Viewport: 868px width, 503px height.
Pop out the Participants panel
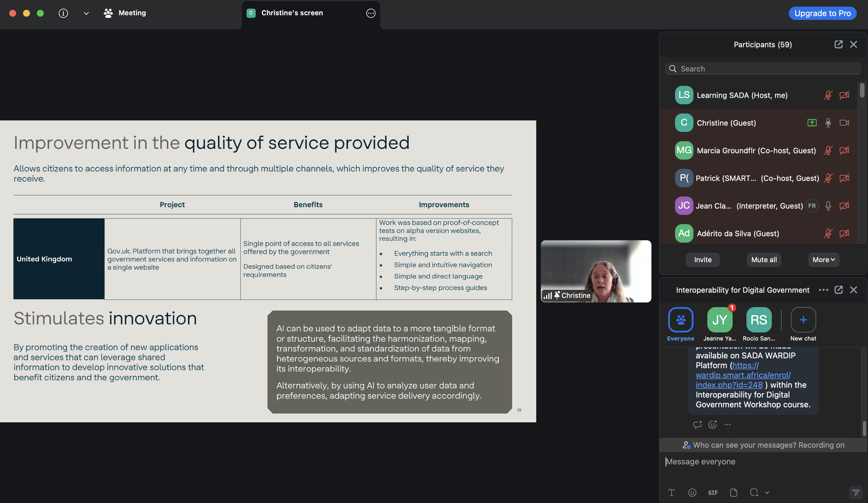coord(838,44)
